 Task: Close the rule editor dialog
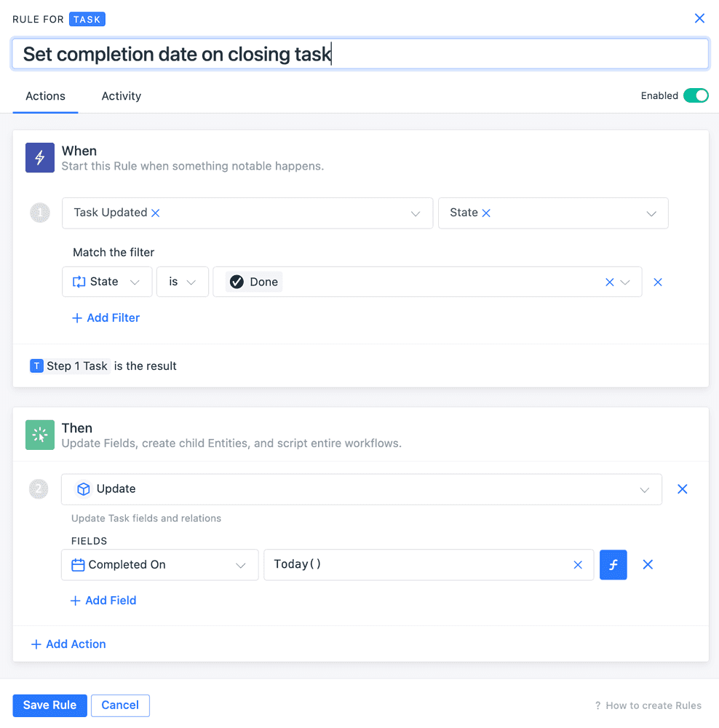tap(699, 19)
